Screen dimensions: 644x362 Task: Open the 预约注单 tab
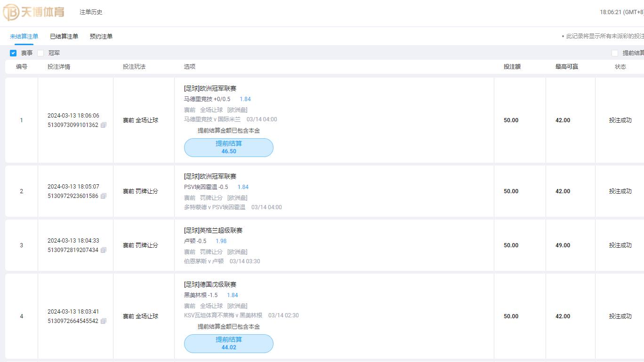[101, 36]
